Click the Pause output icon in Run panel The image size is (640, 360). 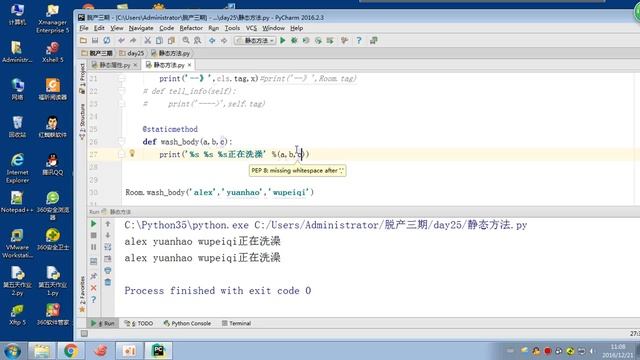93,247
